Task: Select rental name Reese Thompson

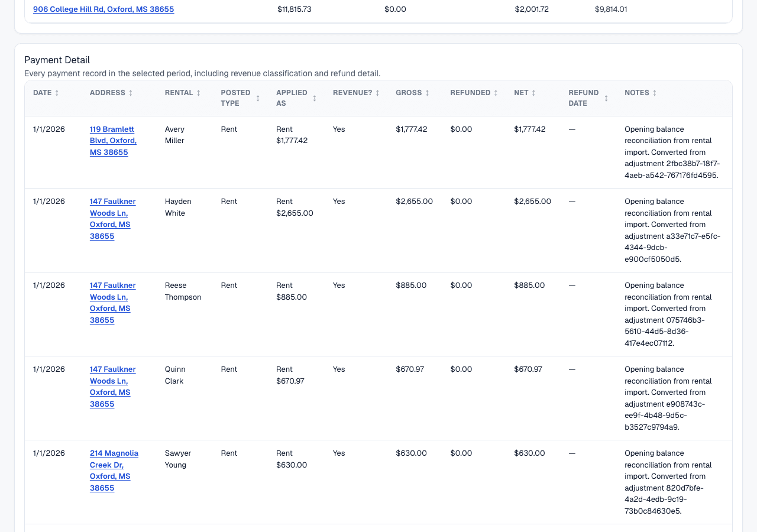Action: (x=183, y=291)
